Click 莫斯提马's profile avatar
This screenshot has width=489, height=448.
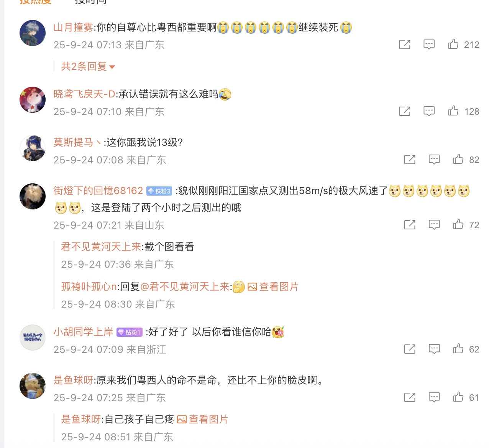pos(33,148)
